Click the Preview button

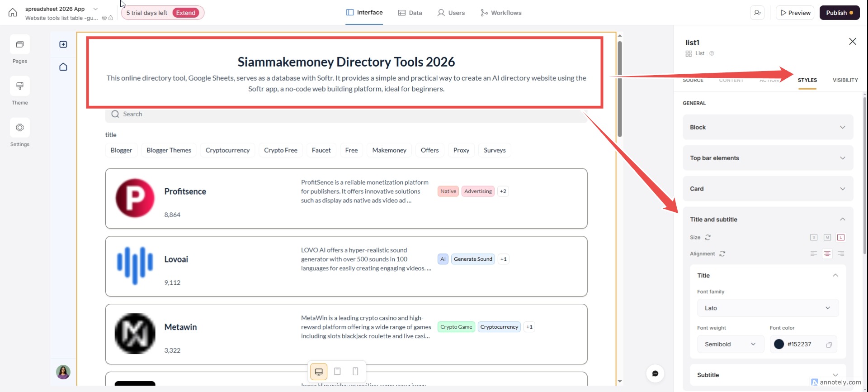click(x=795, y=13)
